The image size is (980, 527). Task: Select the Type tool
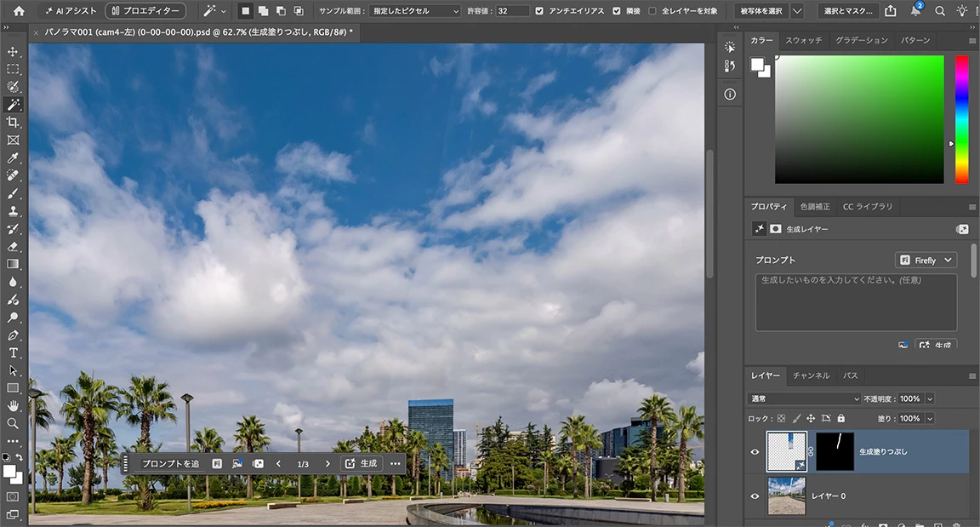pyautogui.click(x=13, y=352)
